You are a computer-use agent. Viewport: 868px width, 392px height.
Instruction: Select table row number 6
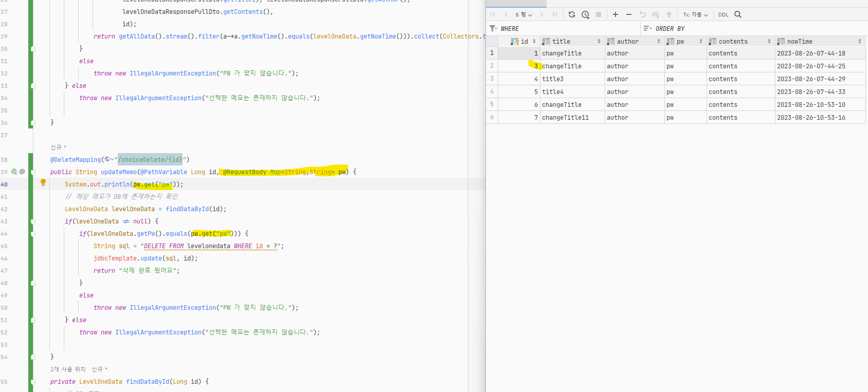click(492, 117)
